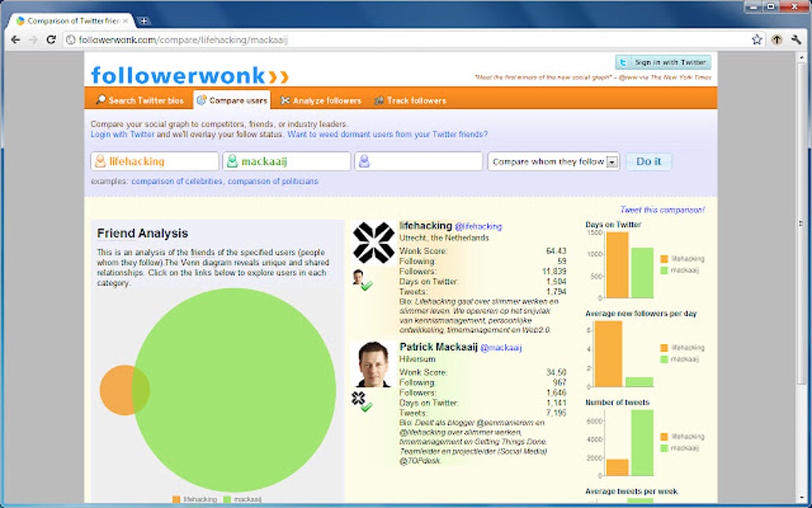Click the orange lifehacking legend swatch
This screenshot has width=812, height=508.
coord(176,498)
